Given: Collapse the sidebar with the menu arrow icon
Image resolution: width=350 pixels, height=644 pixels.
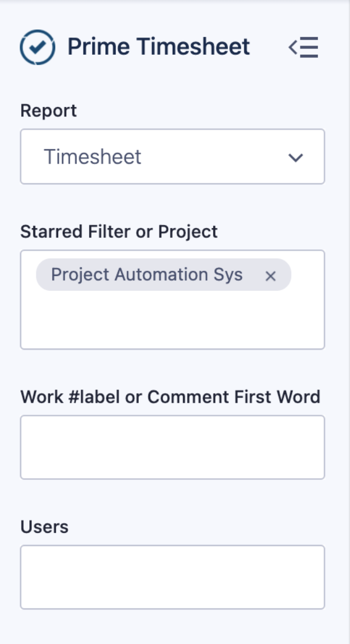Looking at the screenshot, I should pos(303,47).
